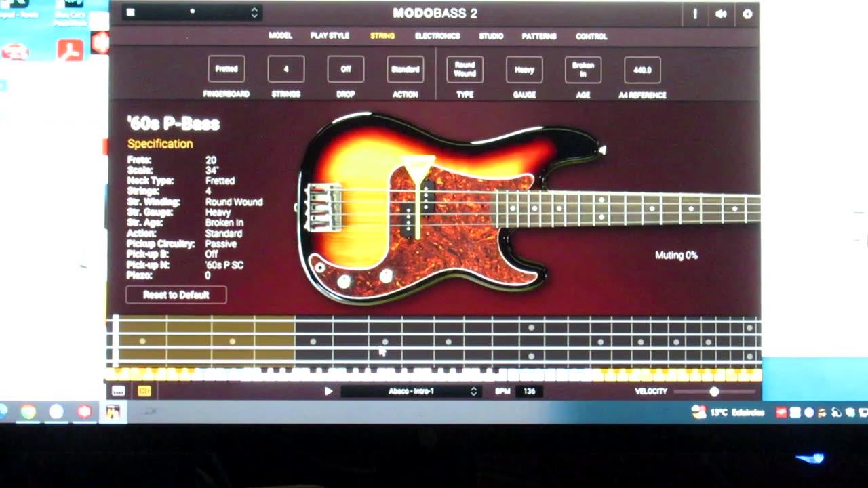868x488 pixels.
Task: Click the right control knob on the pickguard
Action: point(386,276)
